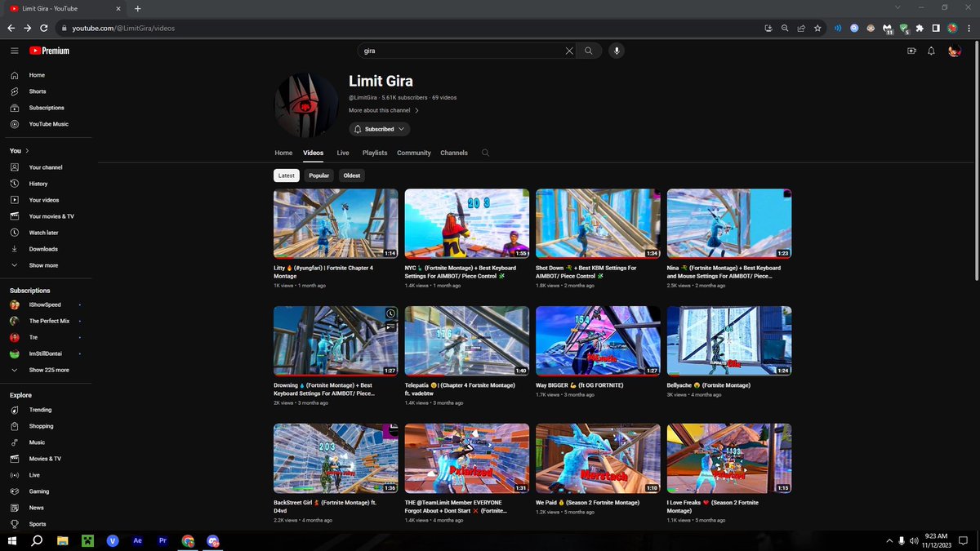This screenshot has width=980, height=551.
Task: Click the YouTube search input field
Action: pos(461,51)
